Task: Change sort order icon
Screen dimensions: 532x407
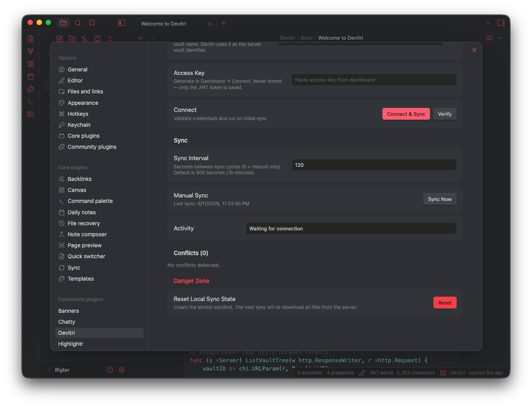Action: [85, 38]
